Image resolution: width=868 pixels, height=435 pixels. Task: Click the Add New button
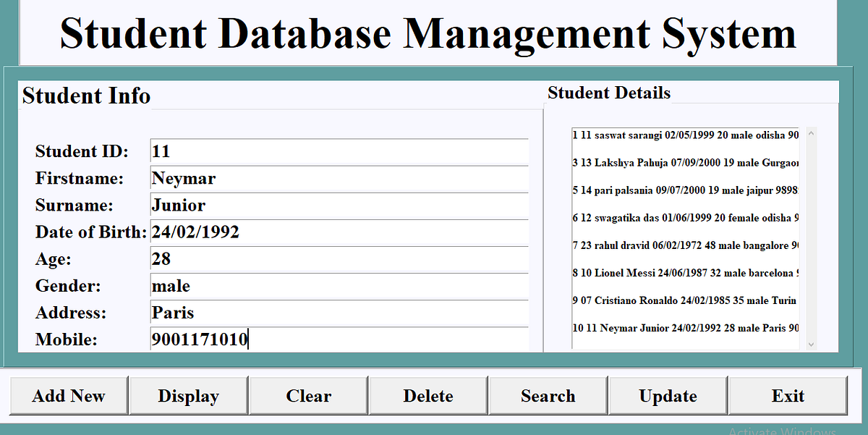(69, 396)
